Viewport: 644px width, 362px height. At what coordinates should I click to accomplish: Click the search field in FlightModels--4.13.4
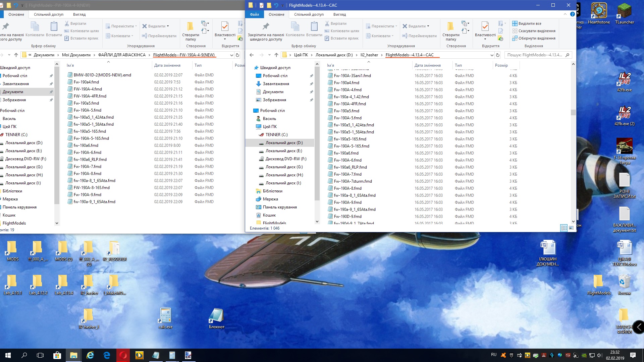coord(535,55)
